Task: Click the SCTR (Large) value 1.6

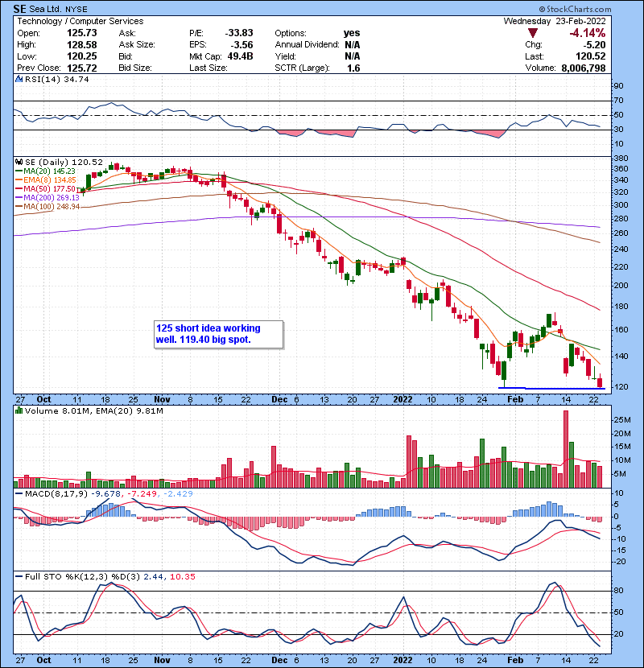Action: coord(353,68)
